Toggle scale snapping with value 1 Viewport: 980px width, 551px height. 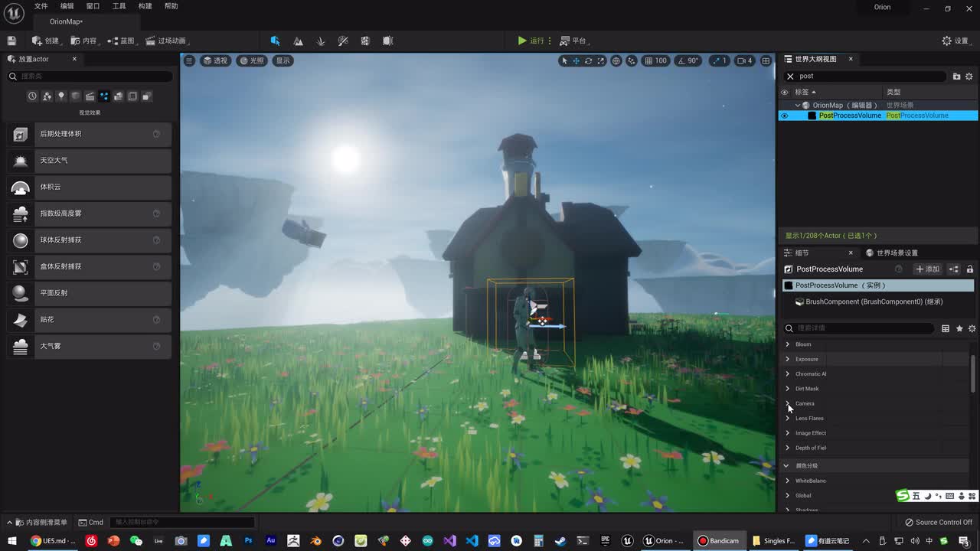coord(719,60)
